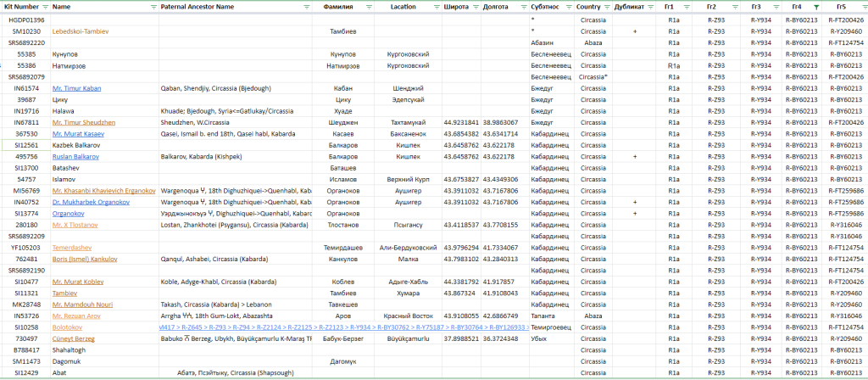
Task: Click the Кунупов name cell
Action: pos(104,54)
